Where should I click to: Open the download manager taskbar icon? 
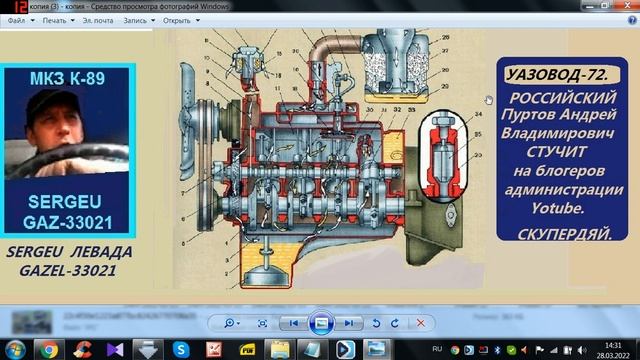[148, 350]
